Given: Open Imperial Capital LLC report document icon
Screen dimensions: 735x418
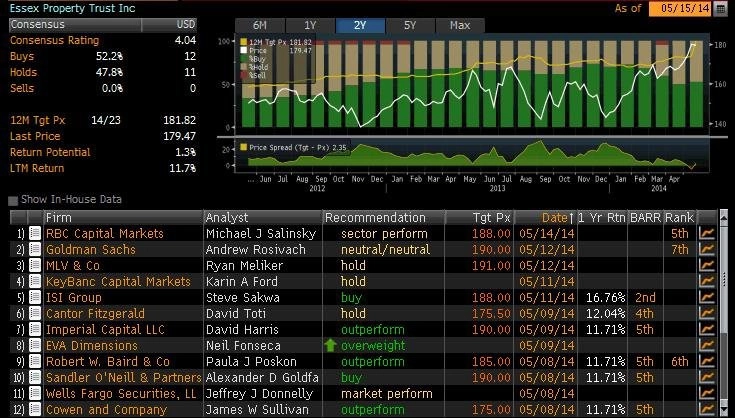Looking at the screenshot, I should pyautogui.click(x=35, y=329).
